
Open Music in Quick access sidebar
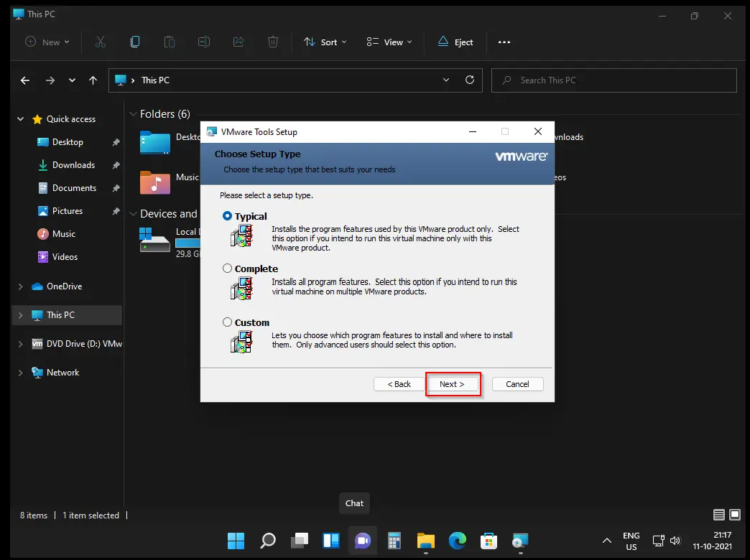pyautogui.click(x=64, y=234)
